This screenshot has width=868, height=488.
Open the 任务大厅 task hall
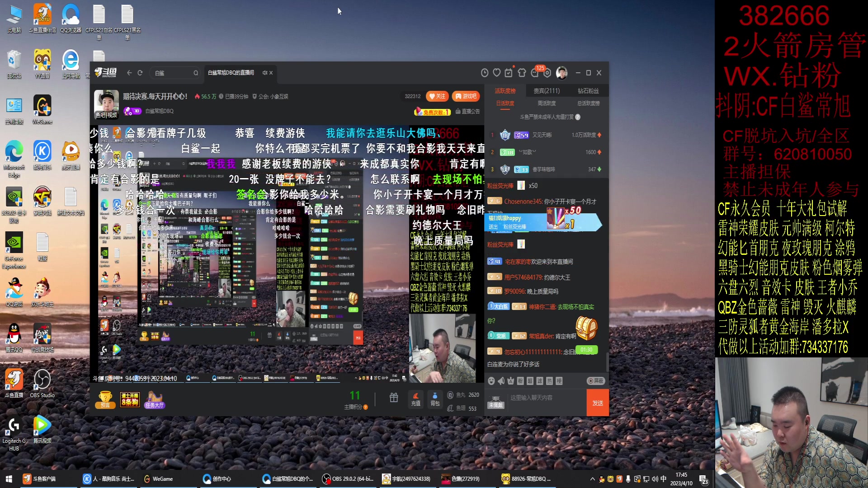(155, 400)
